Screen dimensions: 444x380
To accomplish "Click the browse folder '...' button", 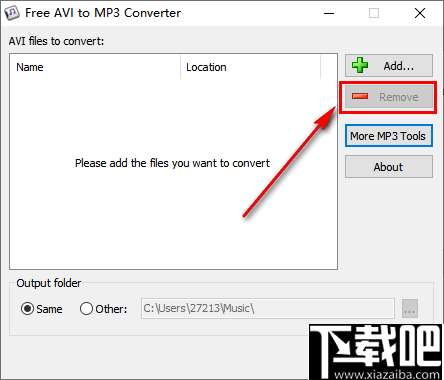I will (x=410, y=309).
